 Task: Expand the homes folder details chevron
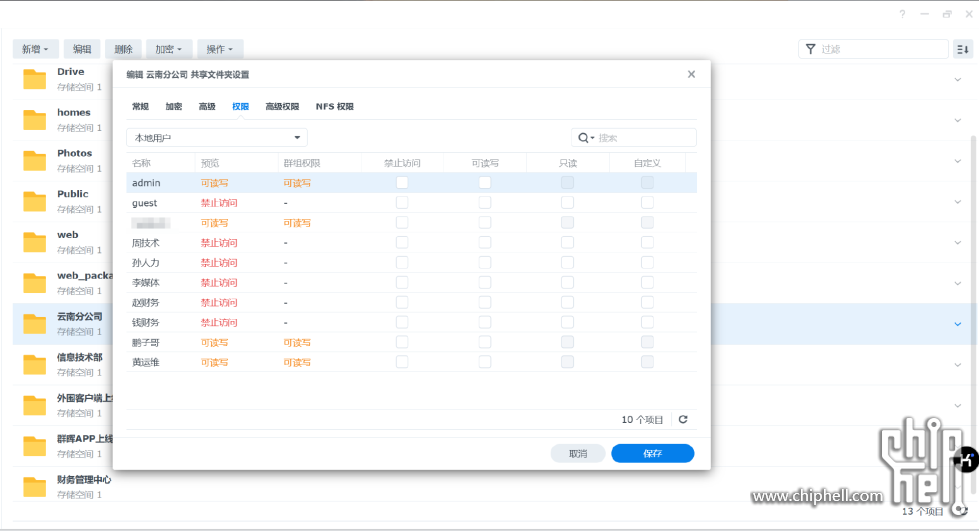[x=958, y=120]
